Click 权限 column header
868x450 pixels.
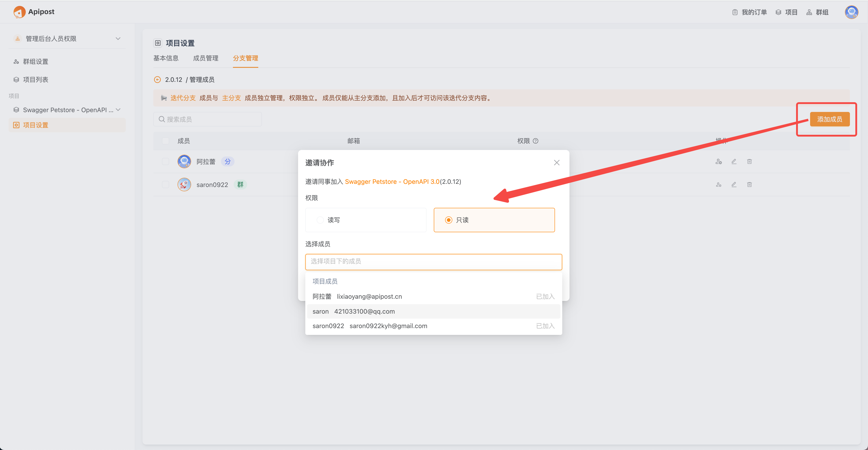coord(523,141)
